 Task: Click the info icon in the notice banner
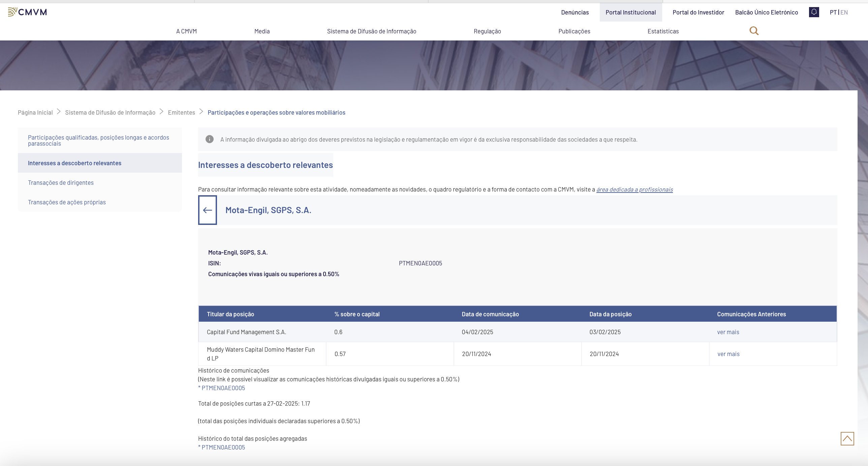[210, 139]
